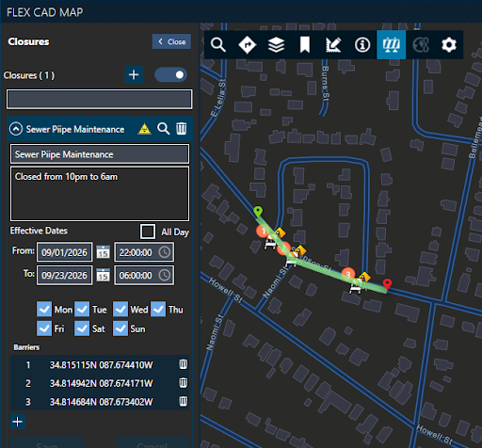482x448 pixels.
Task: Check the All Day checkbox
Action: [x=148, y=232]
